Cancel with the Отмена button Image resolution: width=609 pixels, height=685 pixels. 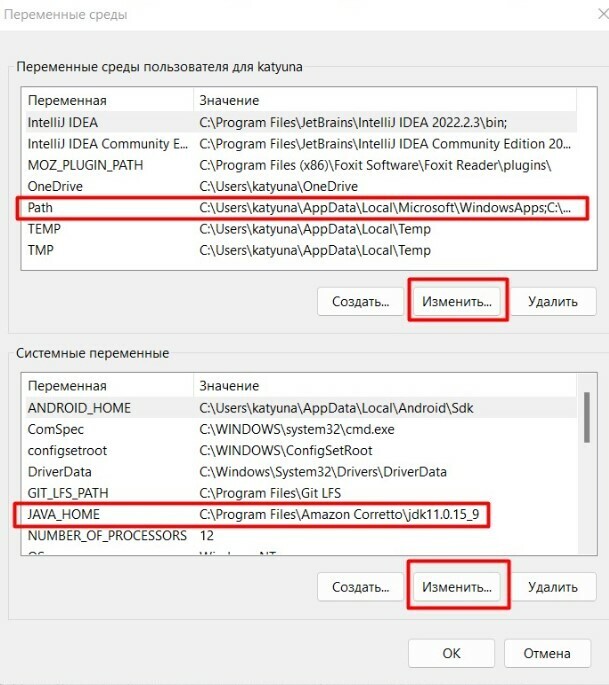tap(549, 653)
